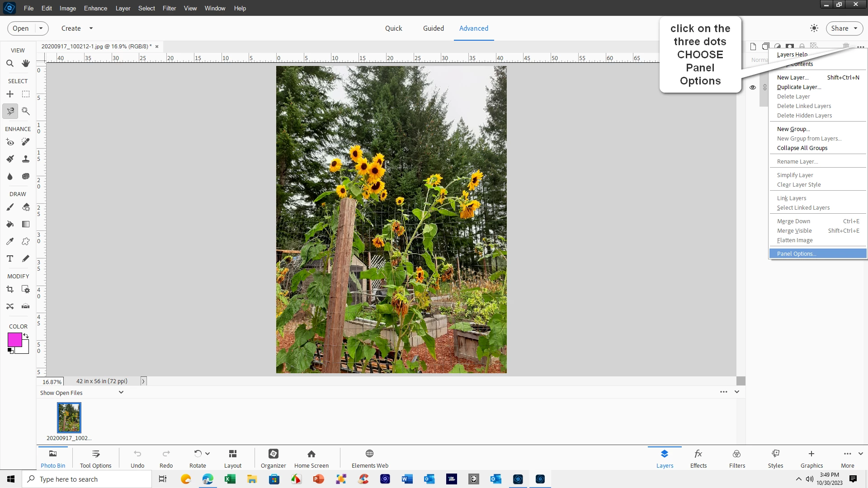Toggle the layer link icon

[x=764, y=88]
